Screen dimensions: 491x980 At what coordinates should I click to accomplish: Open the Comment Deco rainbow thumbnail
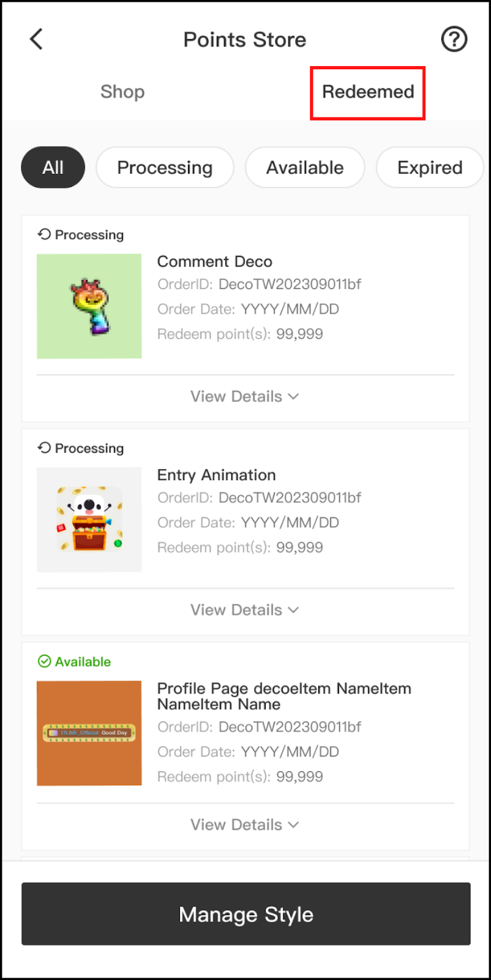tap(89, 306)
